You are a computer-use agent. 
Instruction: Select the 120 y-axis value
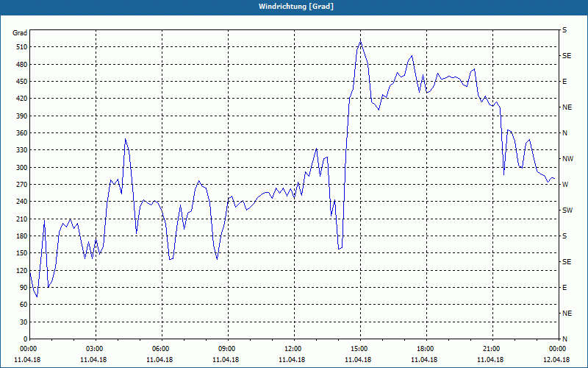[x=22, y=270]
